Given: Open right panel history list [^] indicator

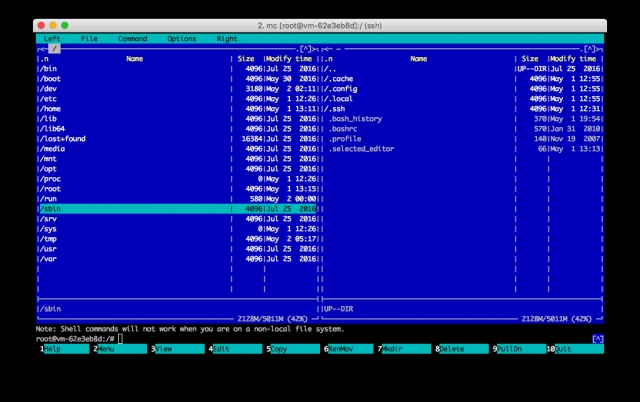Looking at the screenshot, I should [590, 49].
